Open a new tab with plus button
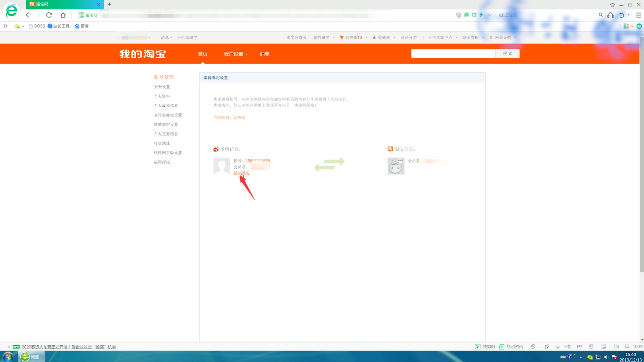The width and height of the screenshot is (644, 362). (110, 4)
